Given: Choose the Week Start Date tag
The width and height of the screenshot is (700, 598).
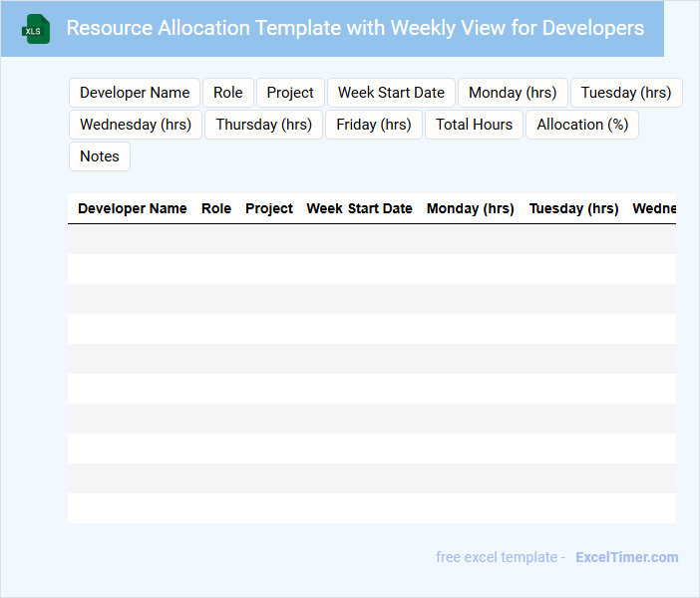Looking at the screenshot, I should tap(391, 93).
